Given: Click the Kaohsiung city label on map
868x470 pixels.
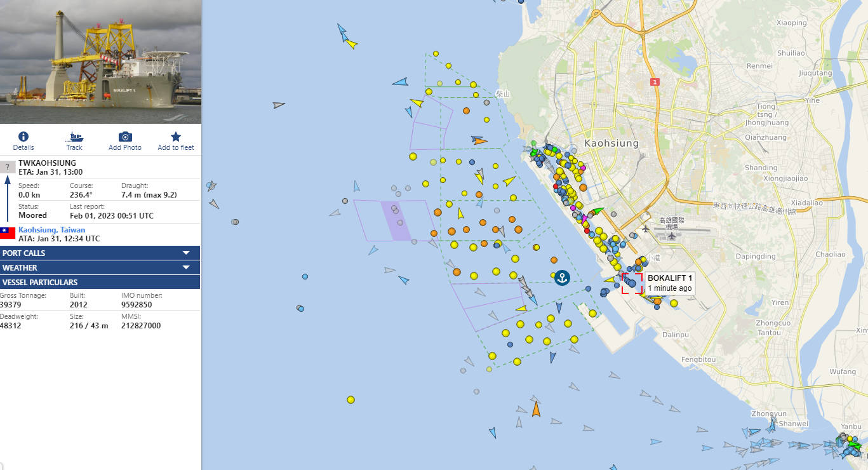Looking at the screenshot, I should pos(611,144).
